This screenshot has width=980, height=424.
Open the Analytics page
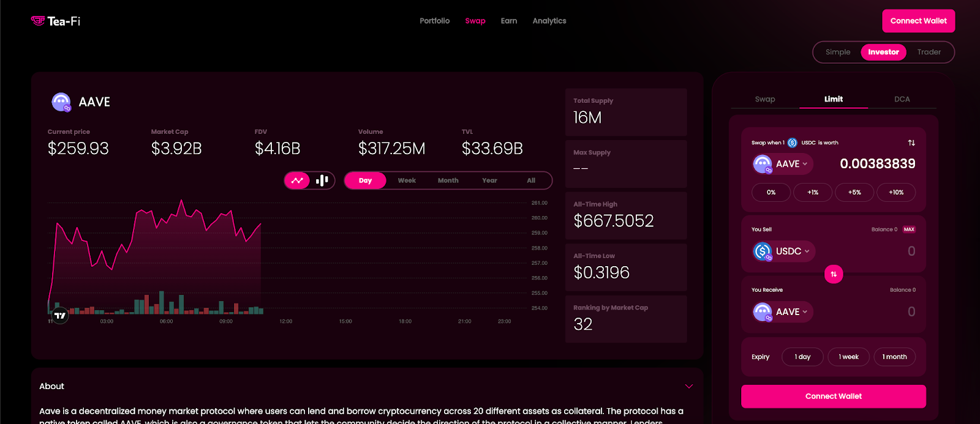549,21
